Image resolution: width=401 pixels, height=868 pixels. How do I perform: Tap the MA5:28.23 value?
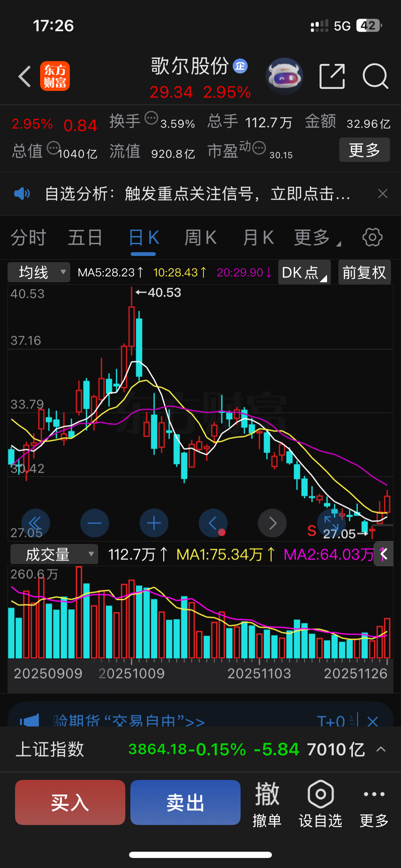point(111,272)
